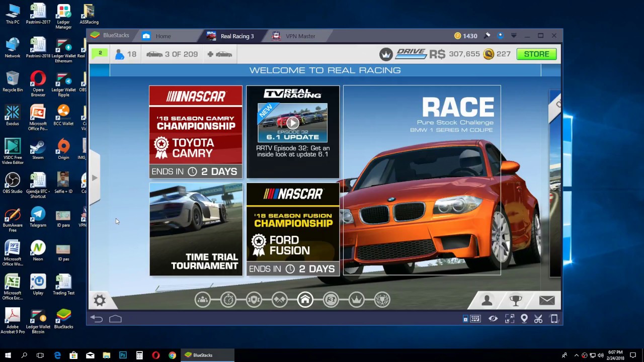Open NASCAR Toyota Camry Championship tile

(196, 132)
